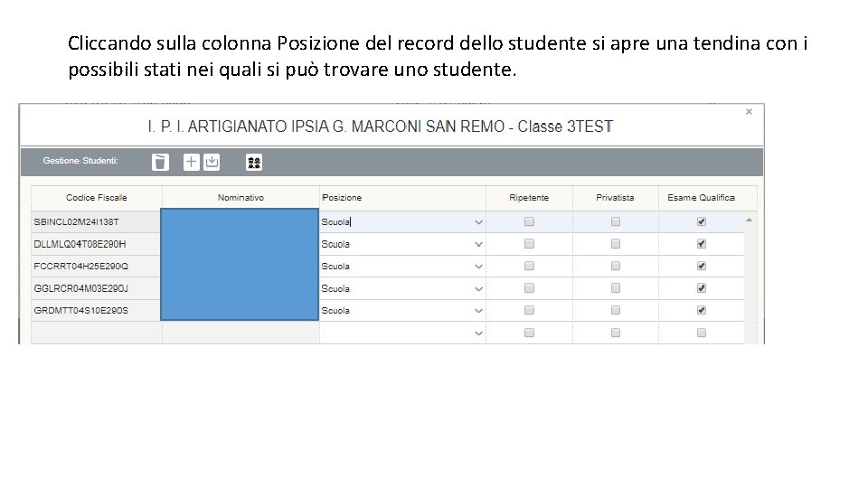Click the scroll up arrow of the table
The height and width of the screenshot is (488, 868).
pos(749,220)
